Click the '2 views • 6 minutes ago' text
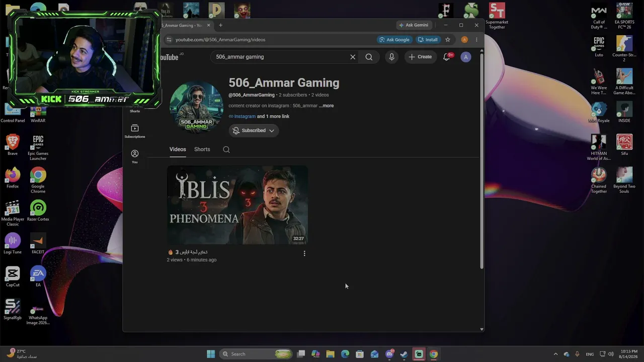Image resolution: width=644 pixels, height=362 pixels. [x=192, y=260]
